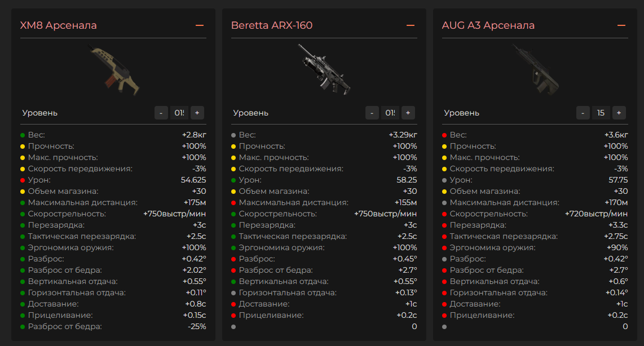
Task: Click the grey Урон indicator dot on AUG A3
Action: 444,180
